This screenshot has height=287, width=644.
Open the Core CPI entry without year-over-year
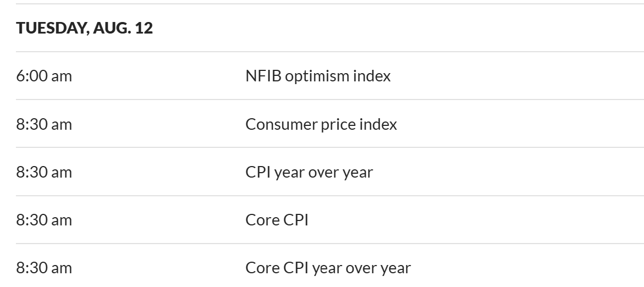(x=277, y=220)
